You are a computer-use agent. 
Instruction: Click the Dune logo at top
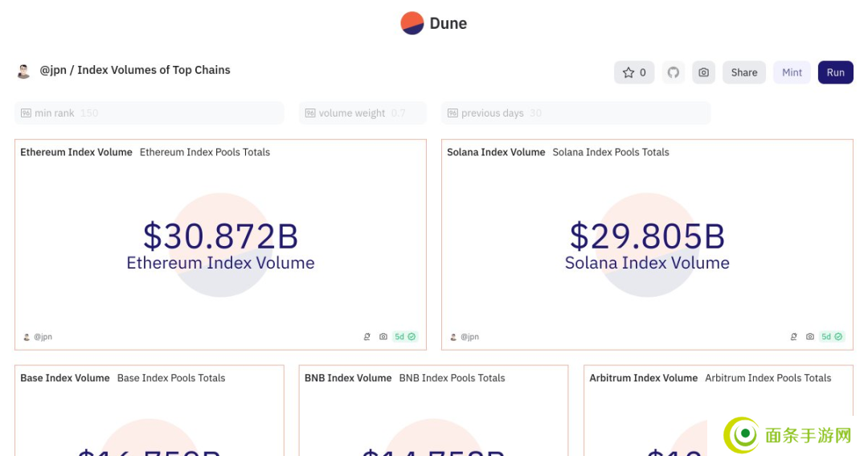click(433, 23)
